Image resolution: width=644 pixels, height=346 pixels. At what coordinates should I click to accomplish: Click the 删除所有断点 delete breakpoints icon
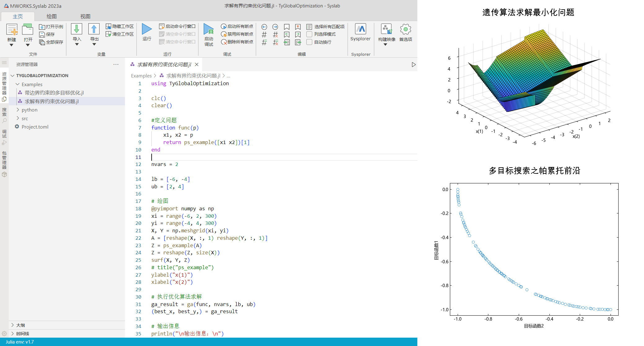(x=224, y=42)
